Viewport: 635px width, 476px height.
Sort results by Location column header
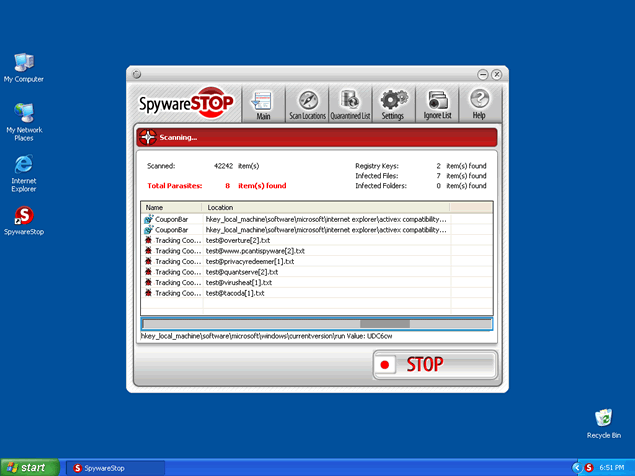pyautogui.click(x=325, y=207)
